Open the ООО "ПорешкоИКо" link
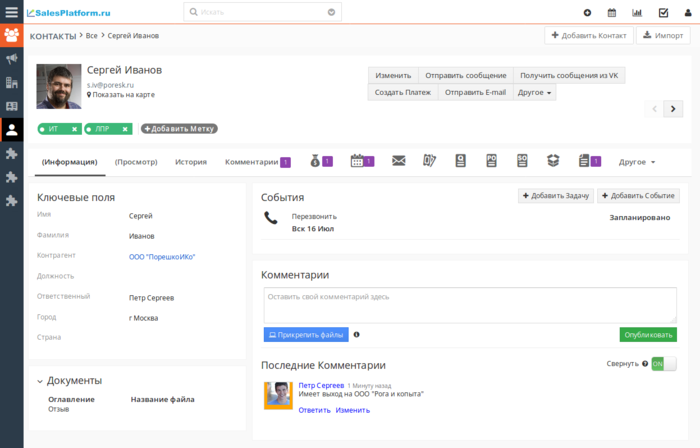The image size is (700, 448). point(162,257)
